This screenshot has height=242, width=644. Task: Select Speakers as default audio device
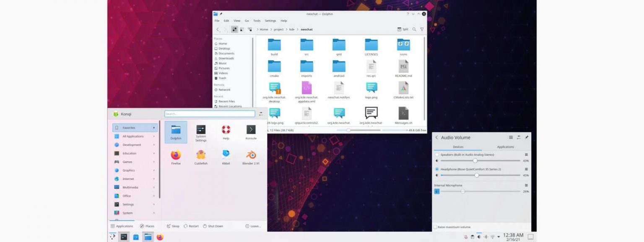pos(436,155)
